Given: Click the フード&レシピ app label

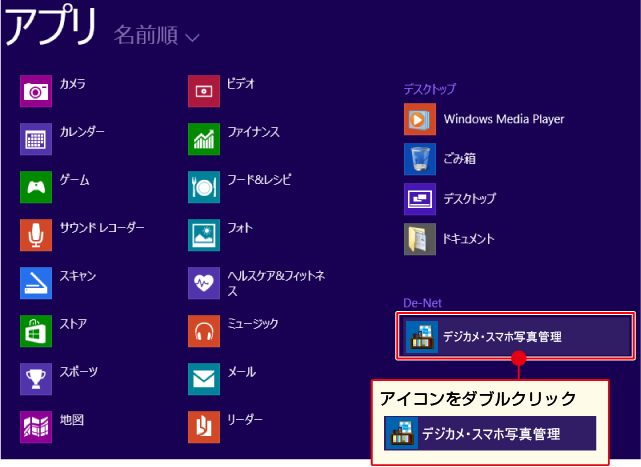Looking at the screenshot, I should (x=259, y=180).
